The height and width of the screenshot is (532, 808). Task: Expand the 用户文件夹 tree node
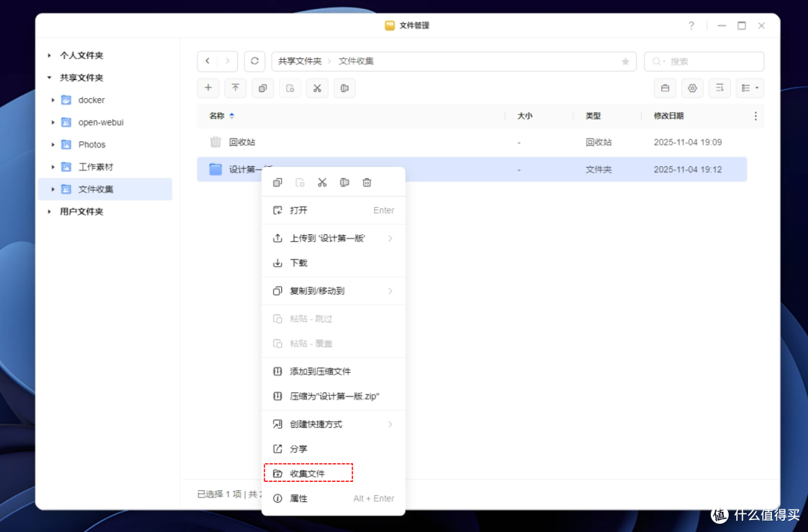click(x=49, y=211)
